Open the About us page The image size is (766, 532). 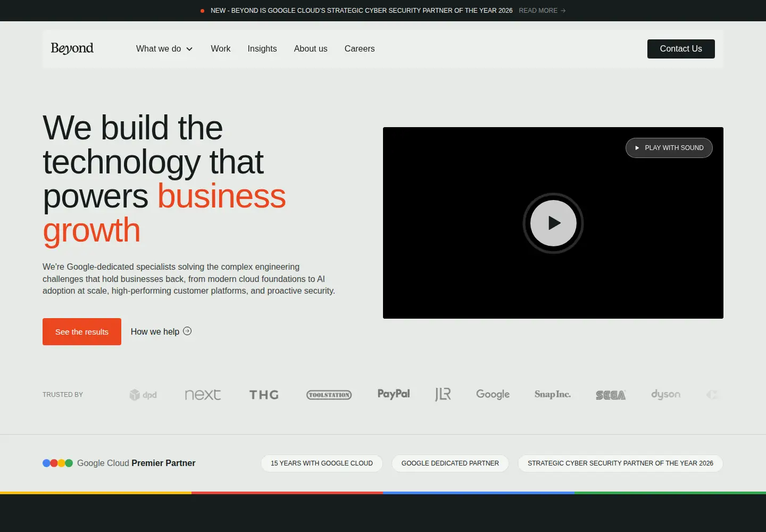pos(311,48)
